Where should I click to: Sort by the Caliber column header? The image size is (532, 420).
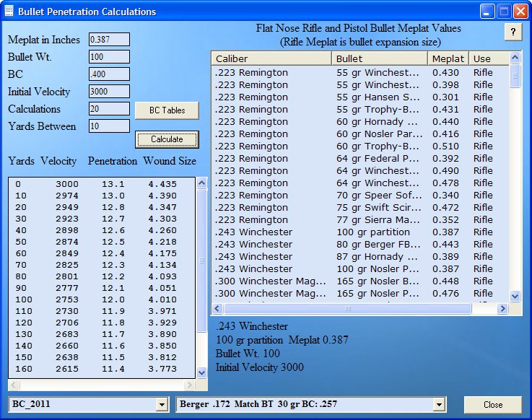pyautogui.click(x=271, y=58)
